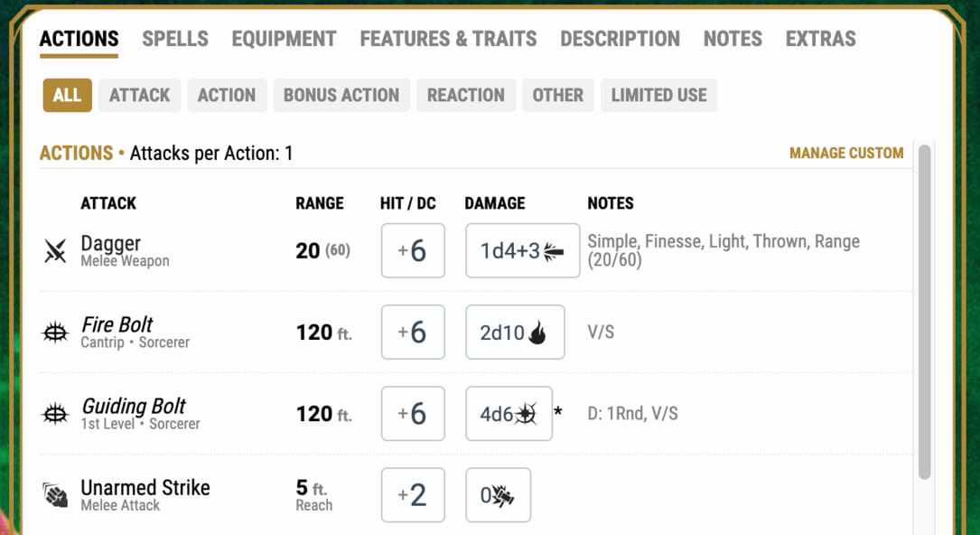Roll Dagger +6 to hit button
Screen dimensions: 980x535
click(413, 251)
